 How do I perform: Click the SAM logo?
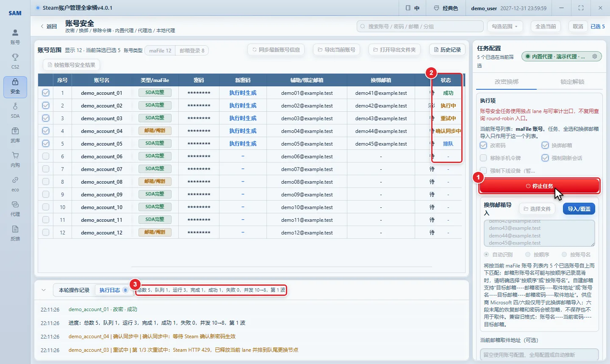(15, 13)
